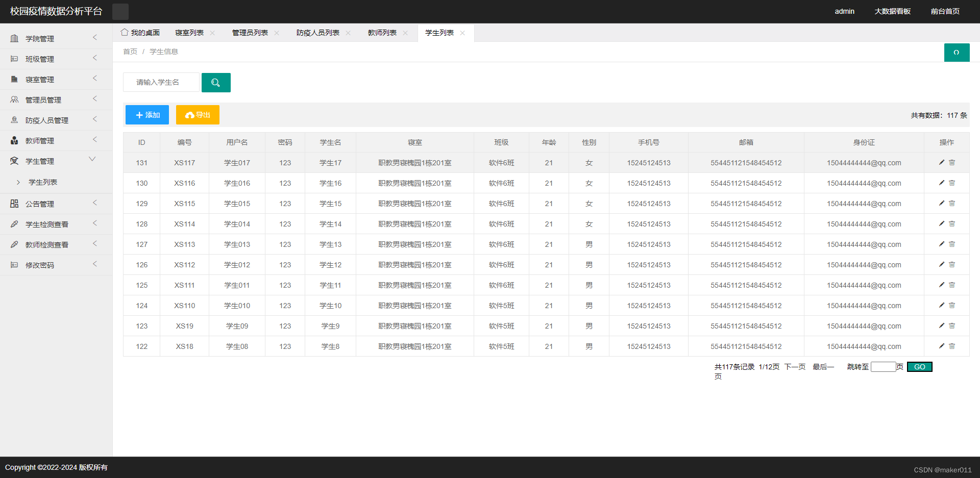This screenshot has width=980, height=478.
Task: Expand the 寝室管理 menu chevron
Action: [x=95, y=79]
